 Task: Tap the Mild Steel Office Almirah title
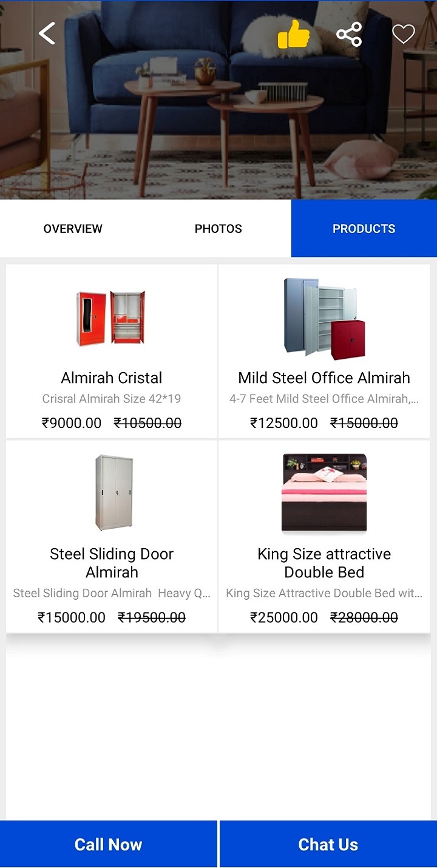coord(324,378)
